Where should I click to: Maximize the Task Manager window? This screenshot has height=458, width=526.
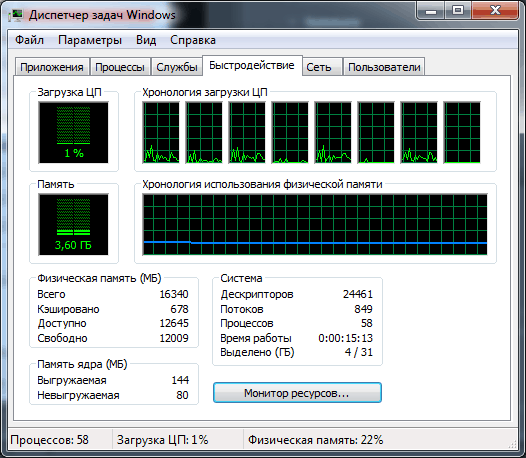click(x=458, y=11)
